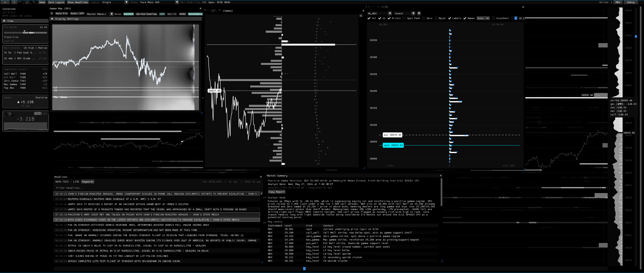The height and width of the screenshot is (273, 644).
Task: Enable the Major checkbox
Action: pyautogui.click(x=436, y=18)
